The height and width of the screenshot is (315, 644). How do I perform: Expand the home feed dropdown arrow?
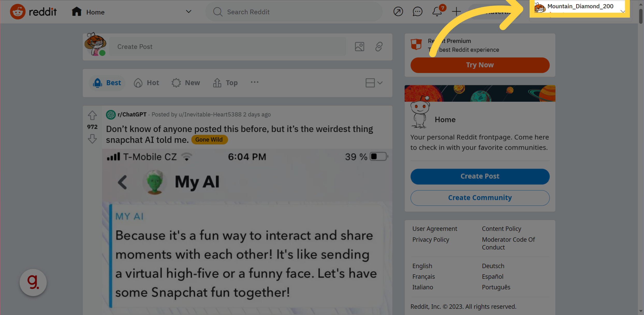[x=188, y=11]
